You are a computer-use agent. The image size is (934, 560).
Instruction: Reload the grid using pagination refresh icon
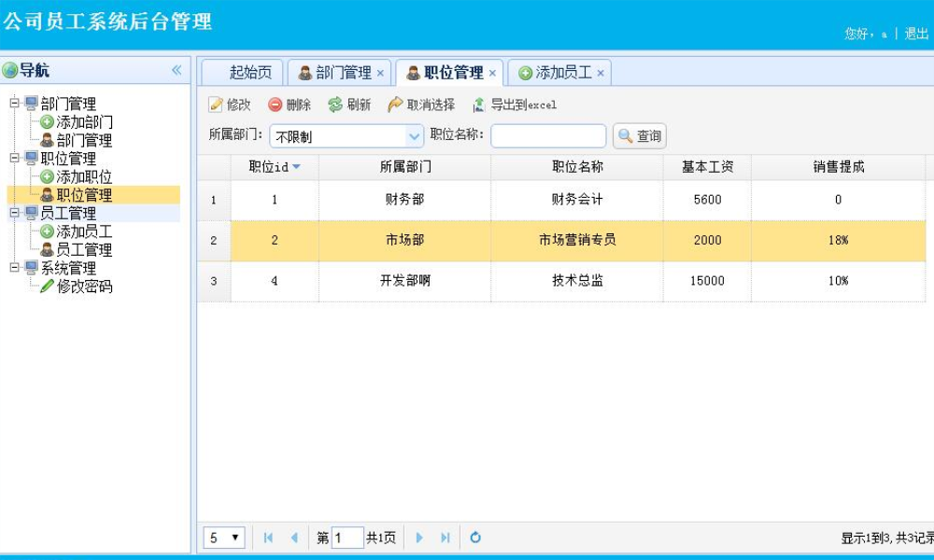click(475, 538)
